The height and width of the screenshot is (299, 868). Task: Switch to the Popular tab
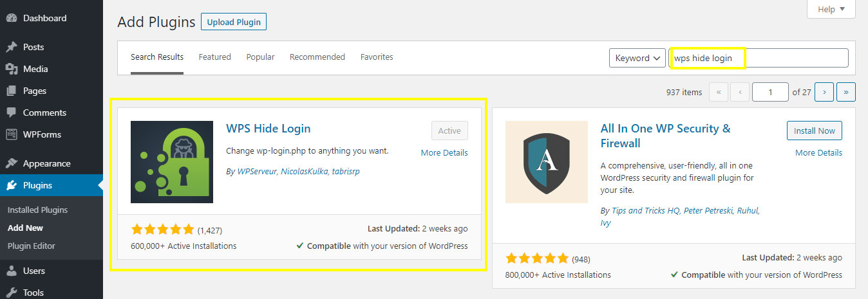(x=260, y=57)
